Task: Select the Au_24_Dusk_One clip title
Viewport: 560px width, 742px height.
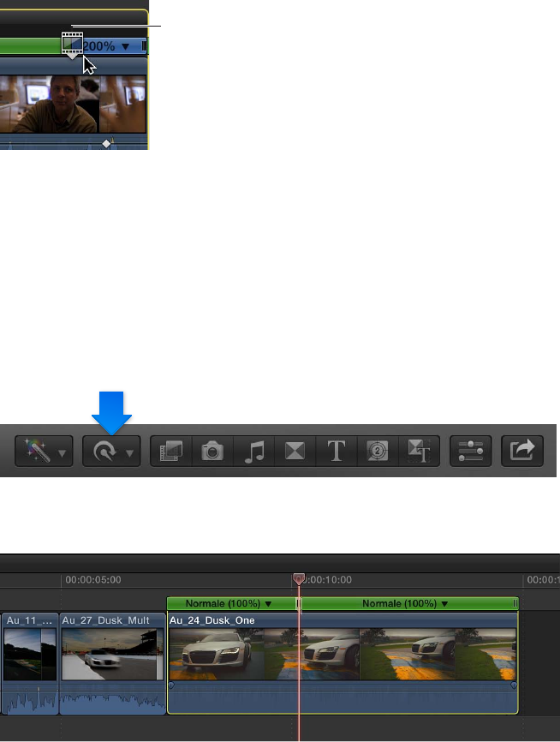Action: tap(211, 620)
